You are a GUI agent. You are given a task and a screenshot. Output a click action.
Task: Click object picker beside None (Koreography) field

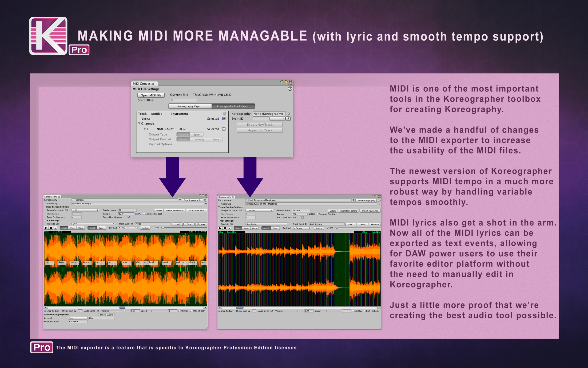click(289, 114)
